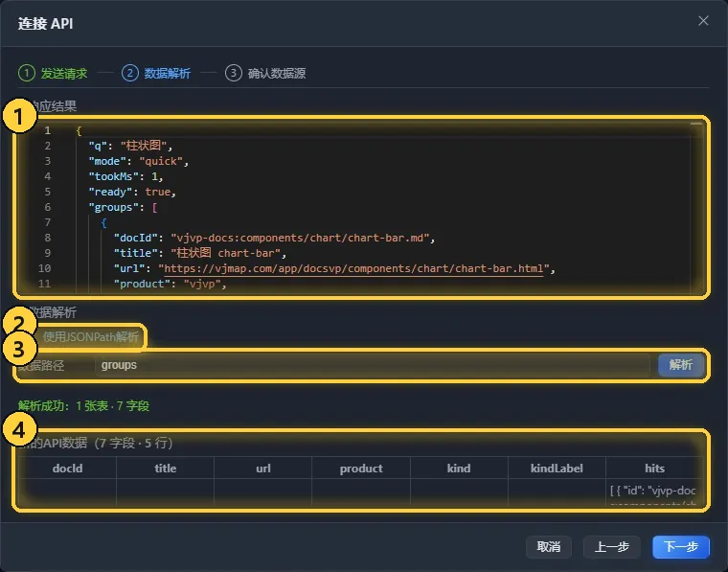728x572 pixels.
Task: Select the hits column header
Action: pos(654,468)
